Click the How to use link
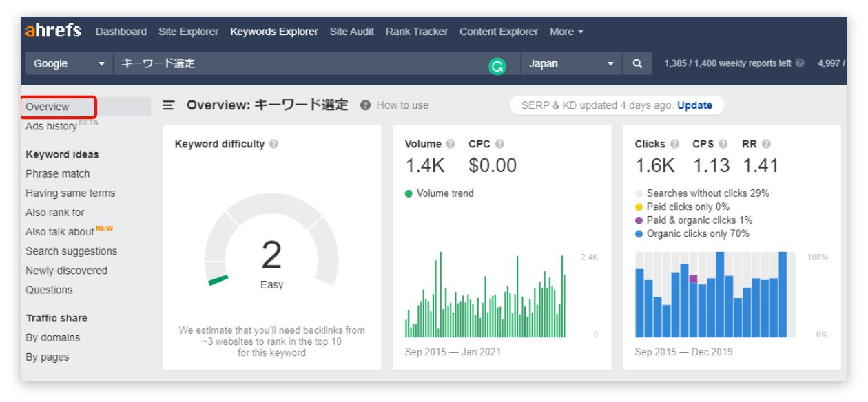Viewport: 868px width, 402px height. point(403,106)
